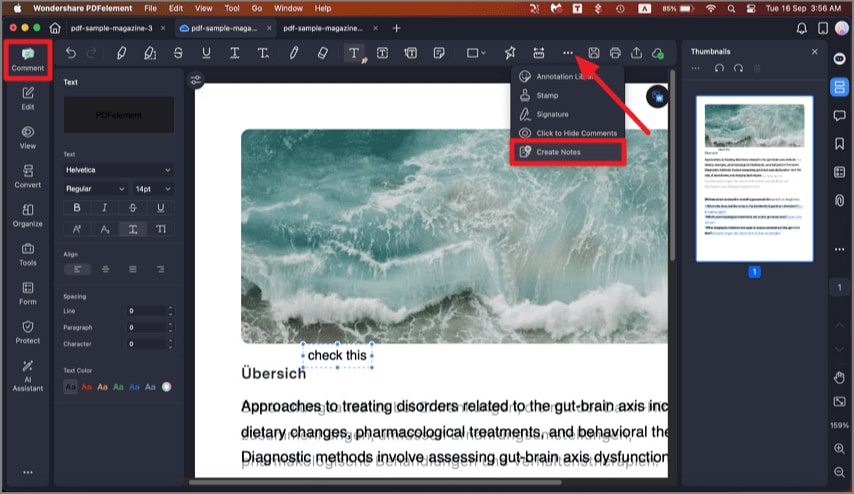Open the Form tools in sidebar
The image size is (854, 494).
[28, 294]
